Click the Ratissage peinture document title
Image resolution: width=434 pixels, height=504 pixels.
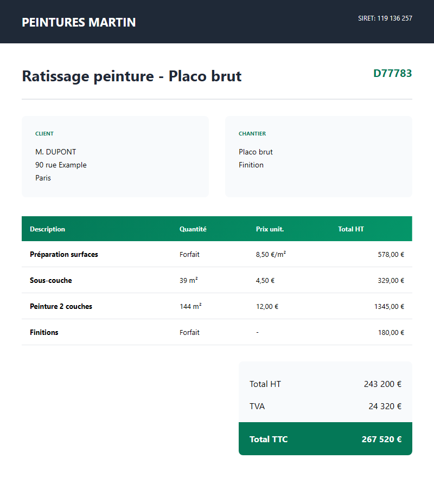[x=131, y=76]
